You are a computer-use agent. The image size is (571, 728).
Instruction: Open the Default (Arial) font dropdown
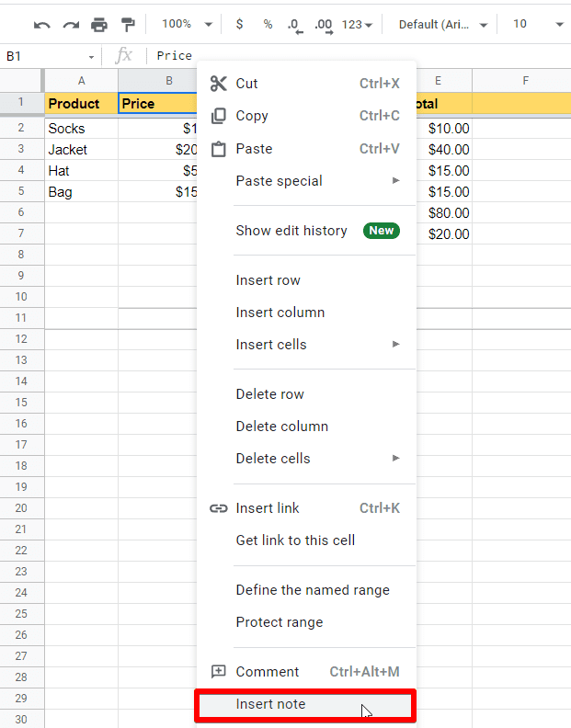(x=443, y=24)
